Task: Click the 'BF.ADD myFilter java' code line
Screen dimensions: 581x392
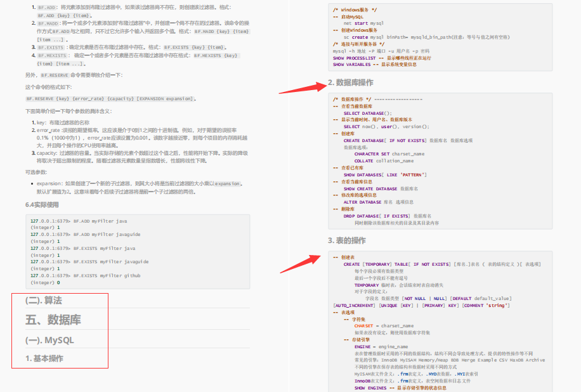Action: coord(79,221)
